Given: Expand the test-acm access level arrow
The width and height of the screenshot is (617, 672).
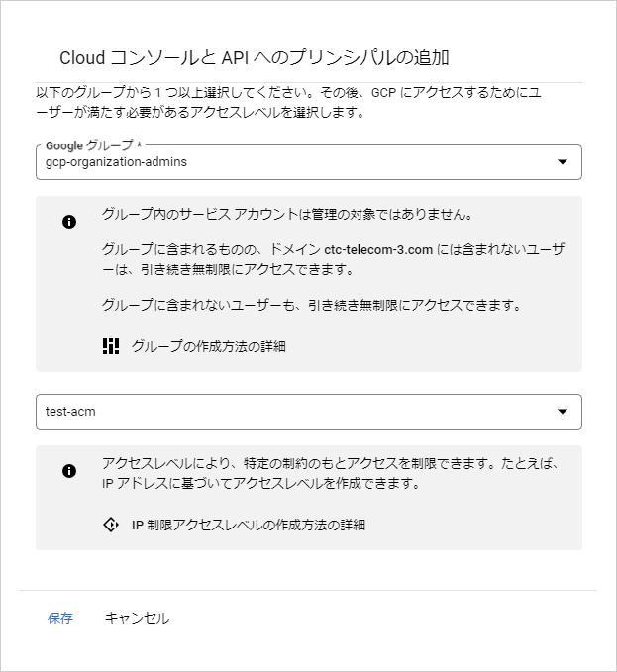Looking at the screenshot, I should (563, 412).
